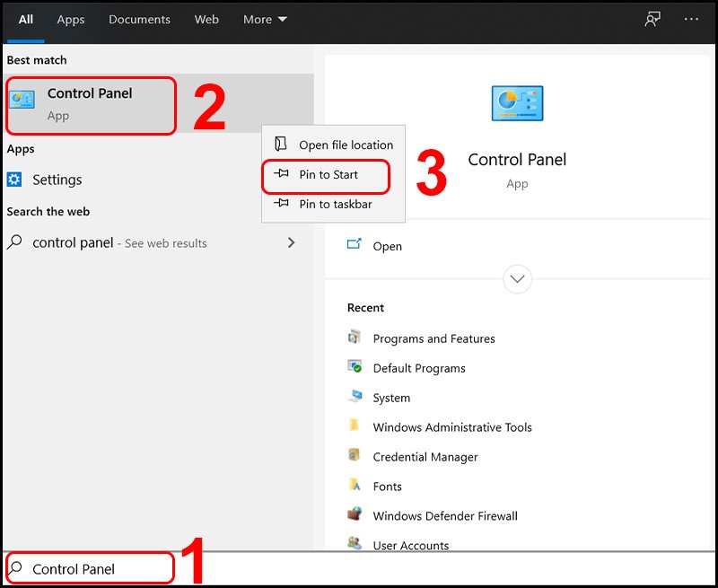Click the arrow next to See web results

pyautogui.click(x=290, y=242)
